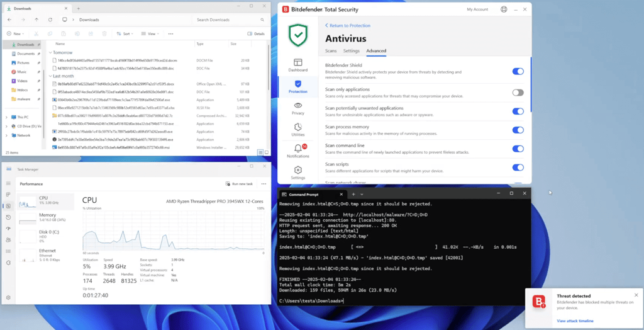This screenshot has width=644, height=330.
Task: Open Users page in Task Manager sidebar
Action: click(x=8, y=240)
